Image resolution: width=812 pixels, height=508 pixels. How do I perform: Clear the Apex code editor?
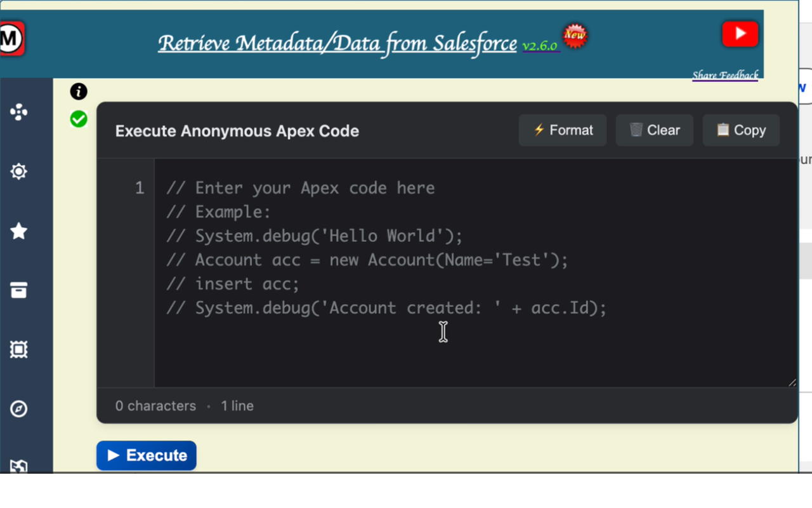654,130
